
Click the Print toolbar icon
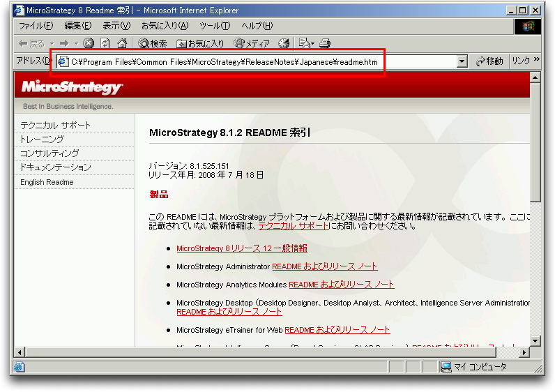(325, 43)
